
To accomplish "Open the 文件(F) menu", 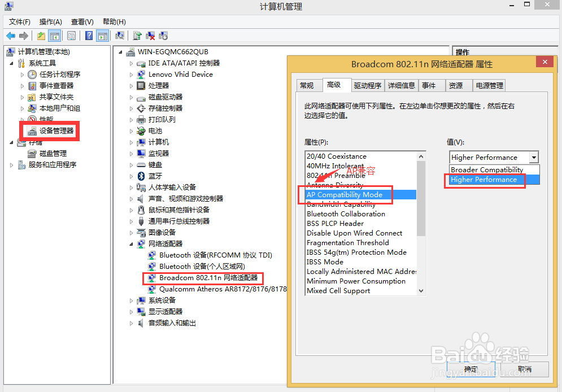I will 19,22.
